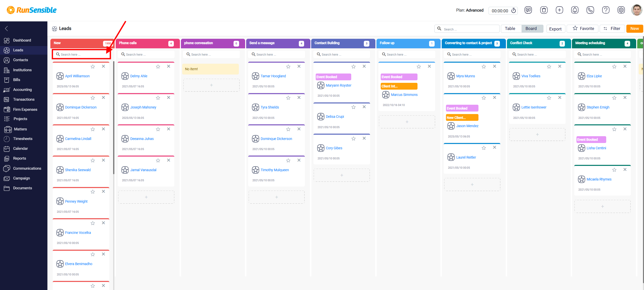The image size is (644, 290).
Task: Open Calendar in the sidebar
Action: tap(20, 149)
